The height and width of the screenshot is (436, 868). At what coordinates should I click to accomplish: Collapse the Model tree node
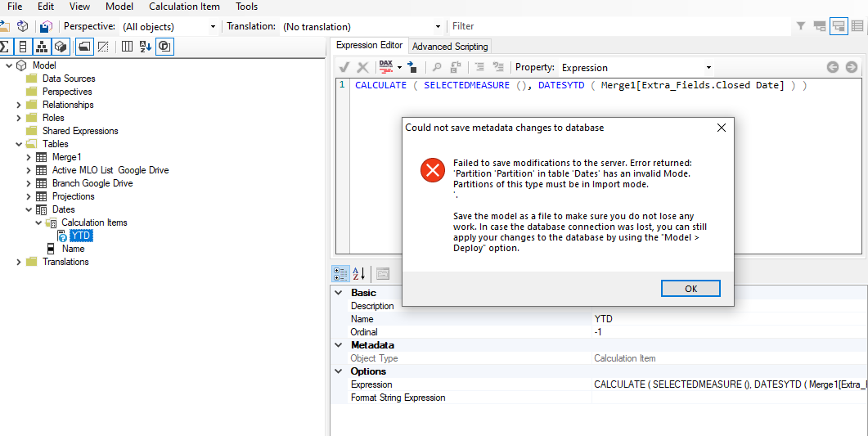pos(9,65)
